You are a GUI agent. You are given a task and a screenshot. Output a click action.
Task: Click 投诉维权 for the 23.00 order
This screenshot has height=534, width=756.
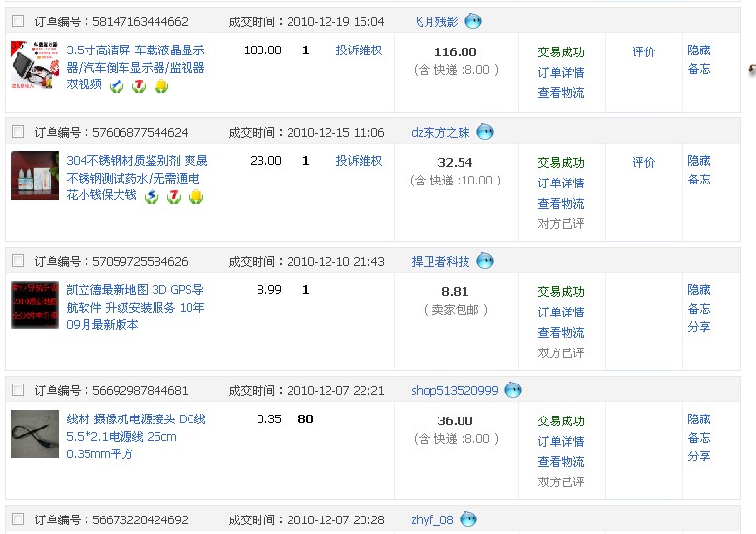click(359, 161)
